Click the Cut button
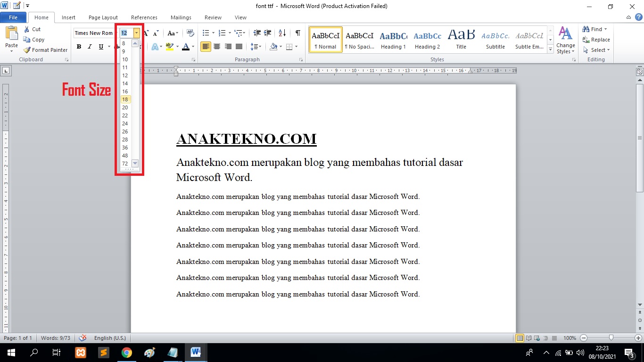Image resolution: width=644 pixels, height=362 pixels. click(33, 29)
